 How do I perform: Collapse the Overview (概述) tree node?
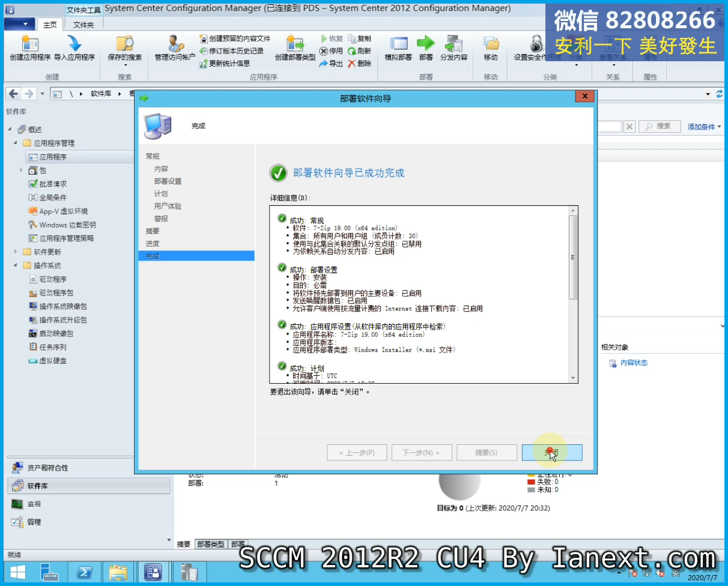[x=10, y=130]
